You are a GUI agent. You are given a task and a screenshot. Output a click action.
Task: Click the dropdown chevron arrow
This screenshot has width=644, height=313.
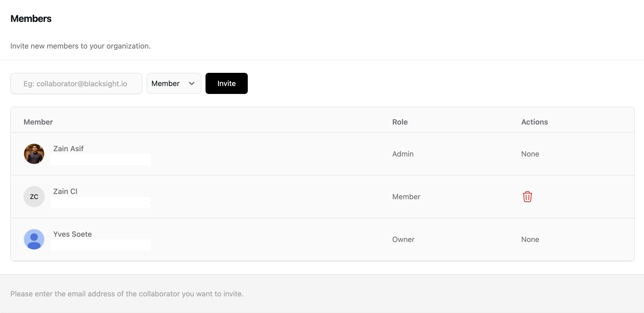click(192, 83)
